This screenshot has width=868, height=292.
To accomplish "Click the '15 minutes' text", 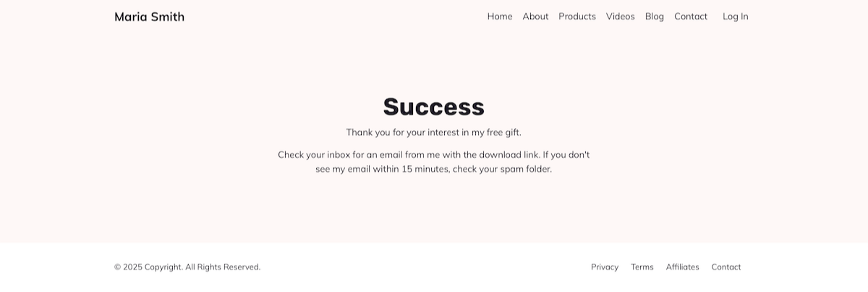I will [x=426, y=170].
